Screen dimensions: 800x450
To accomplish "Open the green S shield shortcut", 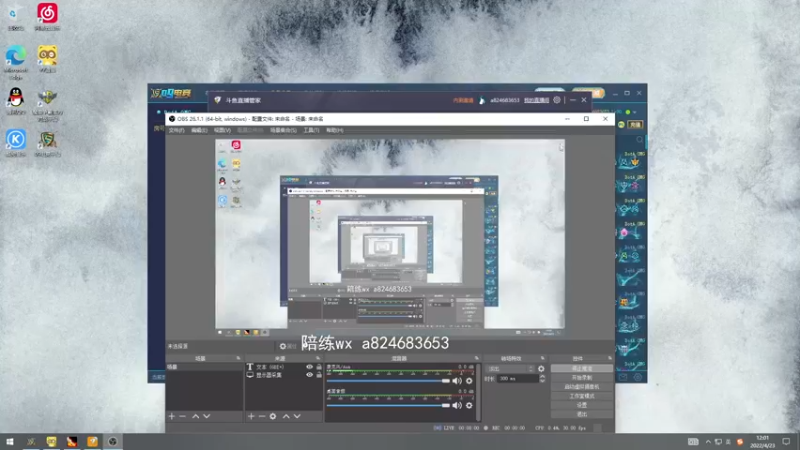I will (47, 143).
